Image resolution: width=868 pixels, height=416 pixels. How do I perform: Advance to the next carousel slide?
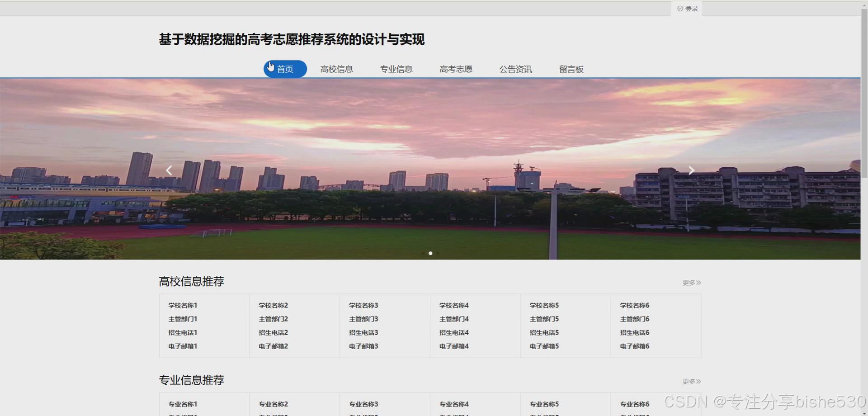[x=691, y=170]
